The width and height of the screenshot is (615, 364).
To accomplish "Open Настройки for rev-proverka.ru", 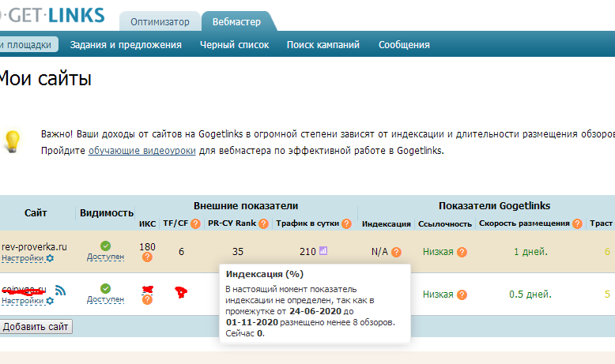I will click(23, 258).
